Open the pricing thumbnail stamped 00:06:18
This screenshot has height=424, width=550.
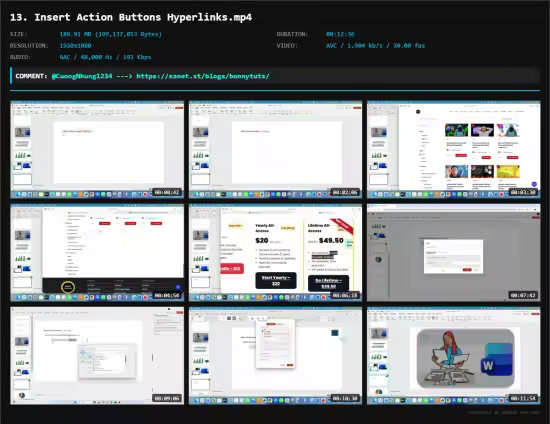pyautogui.click(x=275, y=253)
